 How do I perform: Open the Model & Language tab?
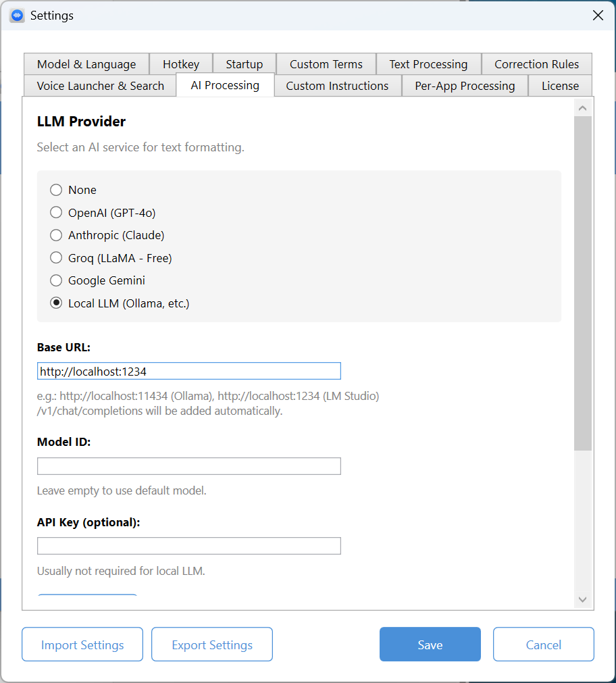86,64
